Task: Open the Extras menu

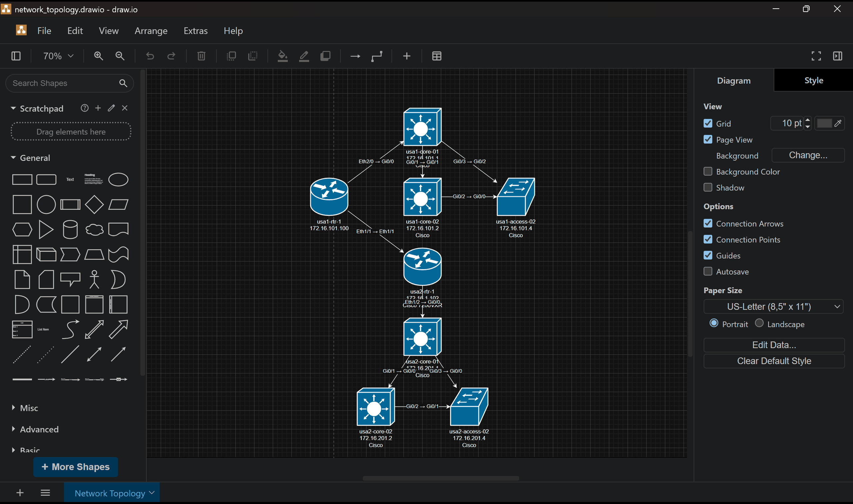Action: tap(195, 31)
